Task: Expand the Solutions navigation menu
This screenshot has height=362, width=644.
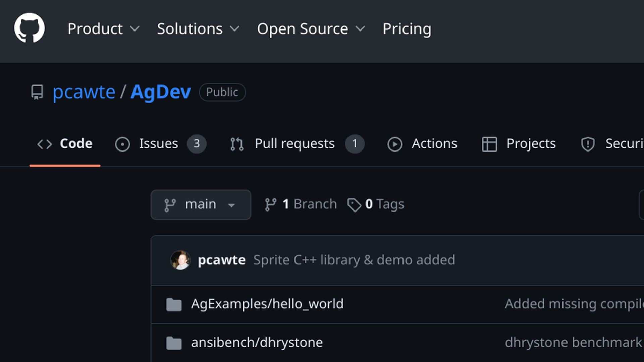Action: click(x=198, y=29)
